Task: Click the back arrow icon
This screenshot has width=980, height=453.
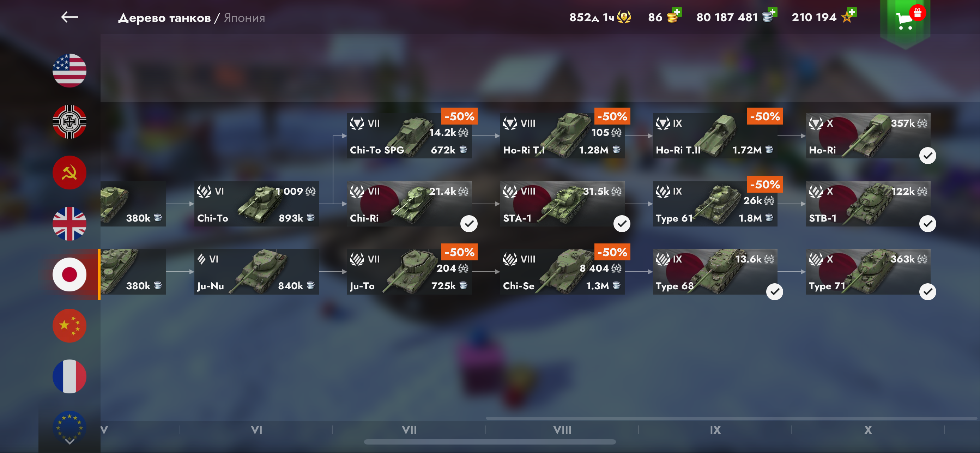Action: click(x=69, y=17)
